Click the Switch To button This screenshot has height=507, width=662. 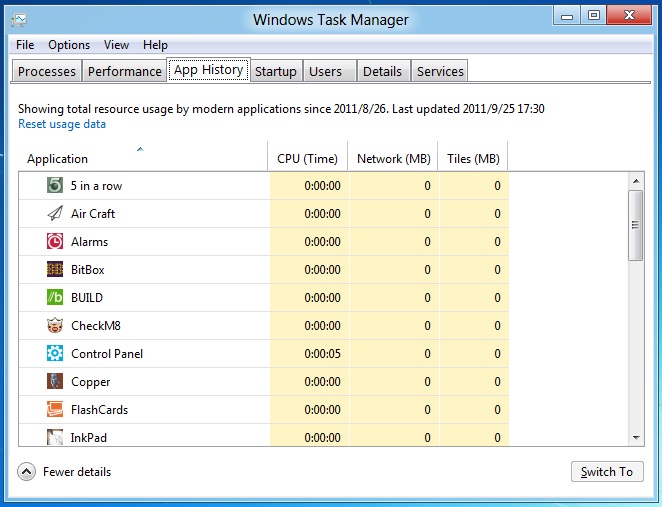[x=607, y=472]
